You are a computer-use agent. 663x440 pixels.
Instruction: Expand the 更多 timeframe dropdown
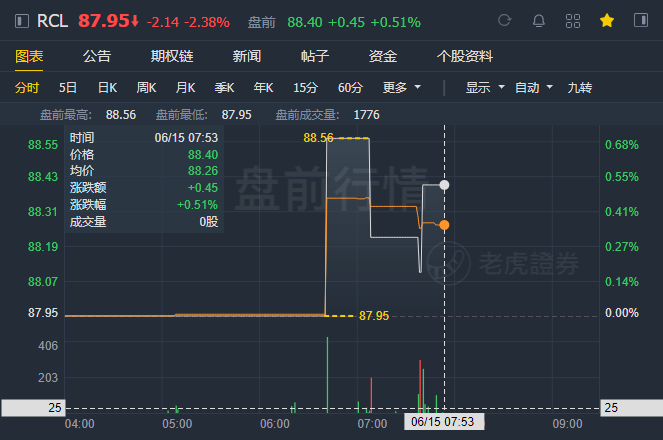tap(402, 87)
